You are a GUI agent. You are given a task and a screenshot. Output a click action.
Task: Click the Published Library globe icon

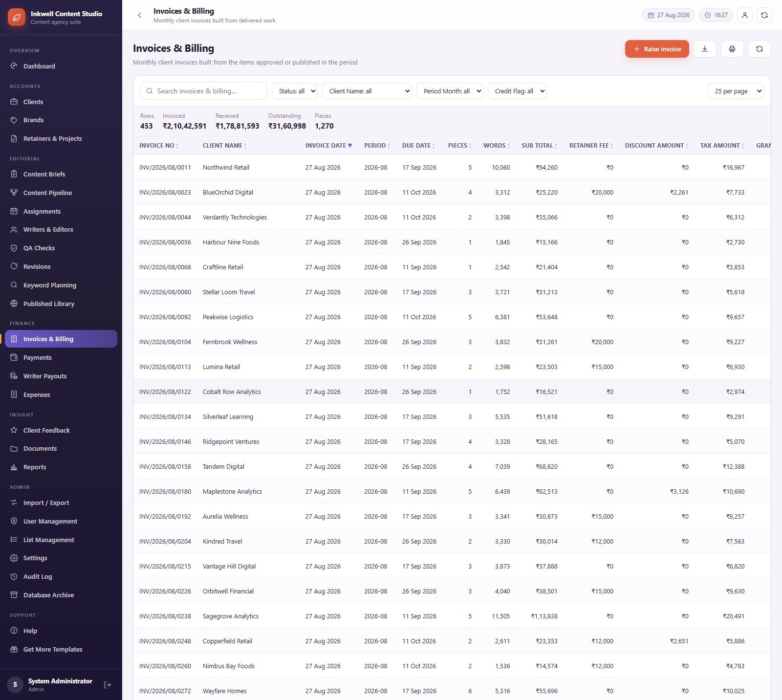click(14, 304)
